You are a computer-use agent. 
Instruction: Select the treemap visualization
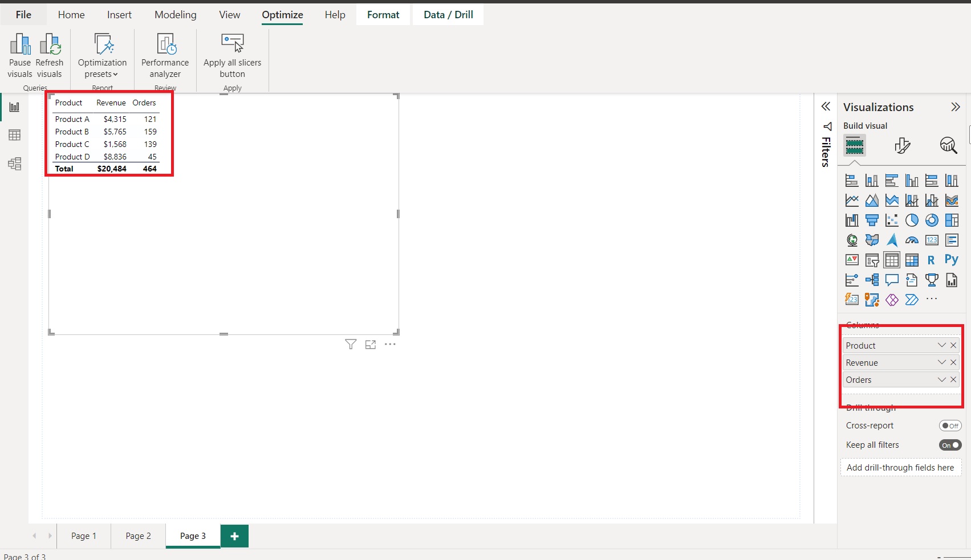tap(952, 220)
